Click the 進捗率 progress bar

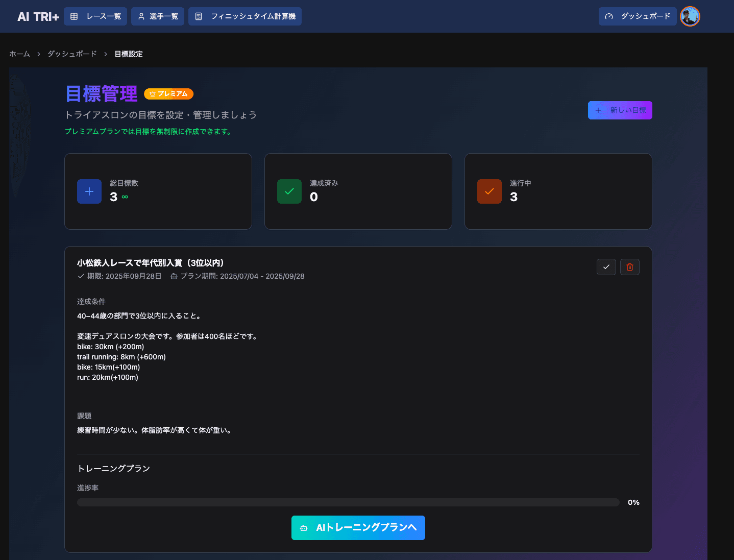[x=348, y=502]
